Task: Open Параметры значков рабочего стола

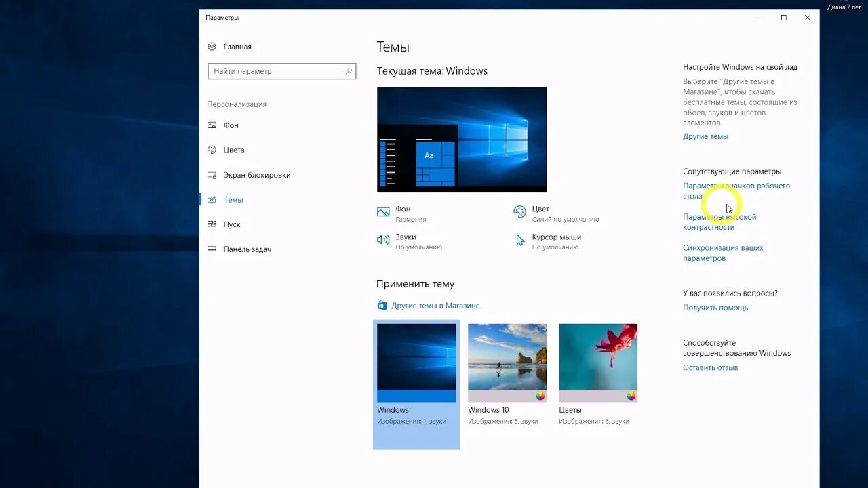Action: pos(736,191)
